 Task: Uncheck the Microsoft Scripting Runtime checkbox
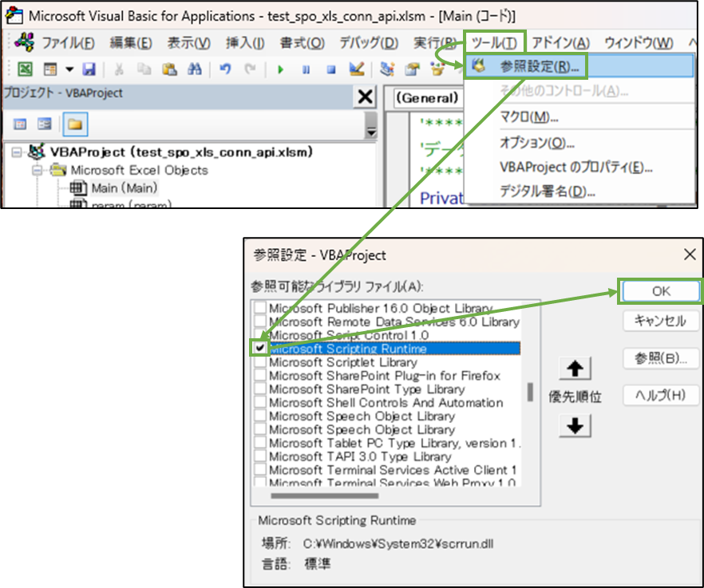[x=260, y=349]
